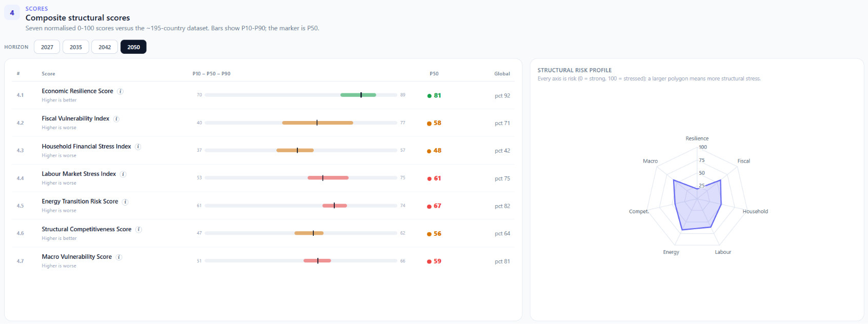Select 'Macro Vulnerability Score' row title
This screenshot has width=868, height=324.
coord(77,257)
